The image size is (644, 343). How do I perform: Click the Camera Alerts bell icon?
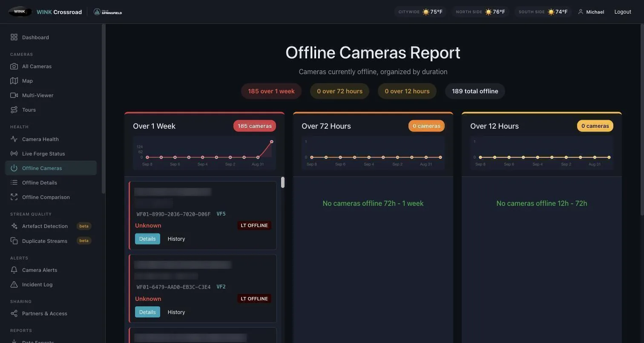[x=14, y=270]
